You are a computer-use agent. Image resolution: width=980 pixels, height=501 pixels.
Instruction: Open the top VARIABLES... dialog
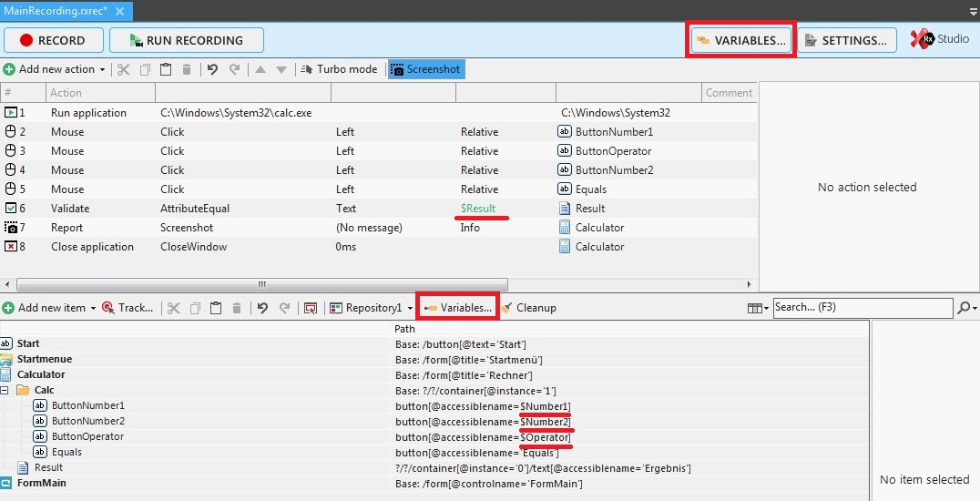(740, 40)
